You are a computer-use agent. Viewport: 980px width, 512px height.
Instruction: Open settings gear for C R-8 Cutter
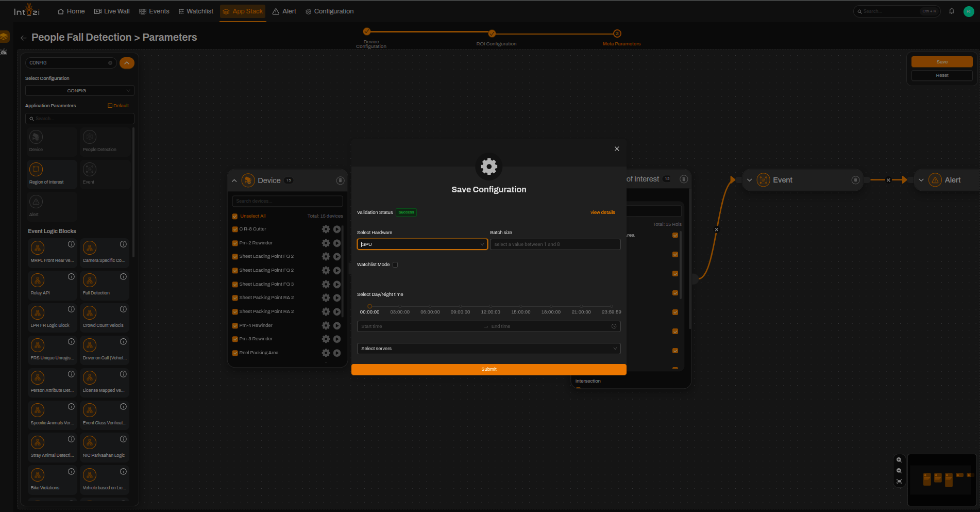point(326,229)
